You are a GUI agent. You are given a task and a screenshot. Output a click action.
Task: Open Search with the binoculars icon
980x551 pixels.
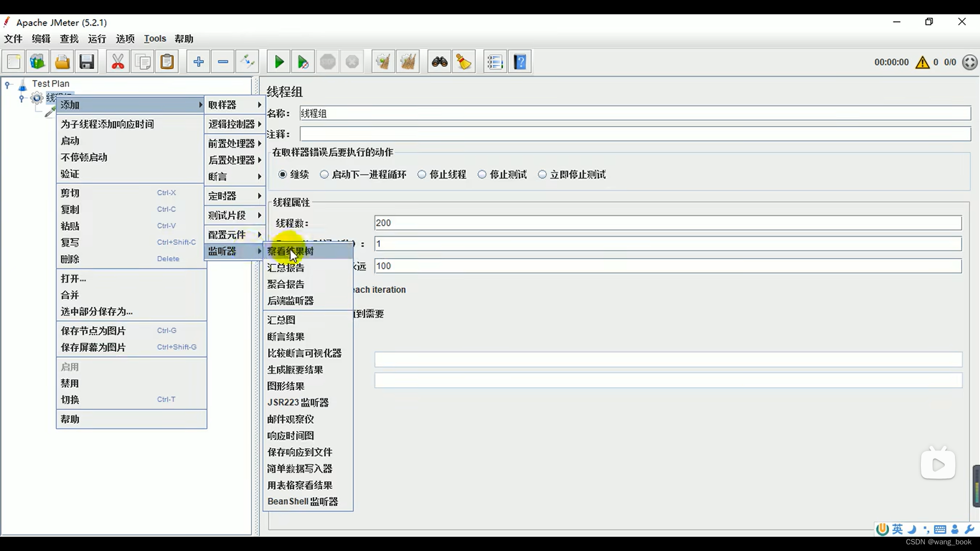[439, 62]
